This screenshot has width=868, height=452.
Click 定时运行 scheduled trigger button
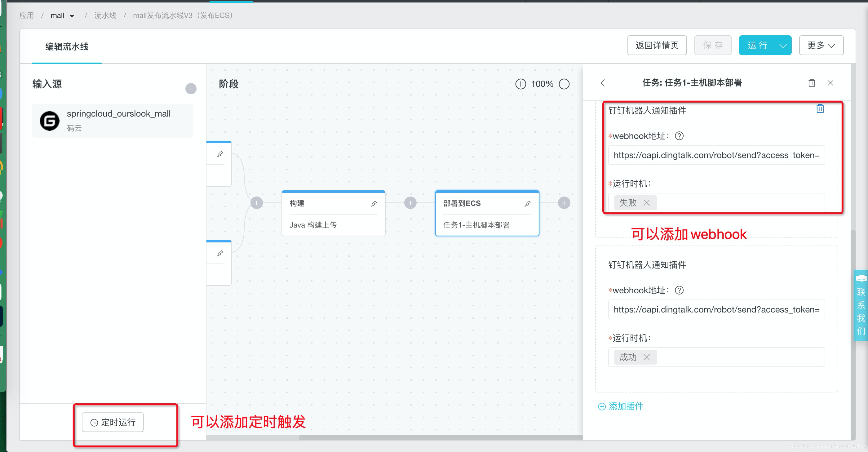pyautogui.click(x=113, y=422)
